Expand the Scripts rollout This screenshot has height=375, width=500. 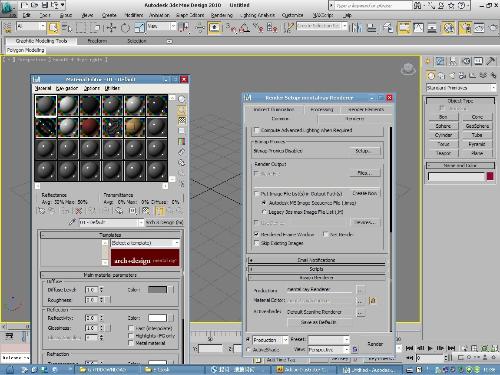click(316, 269)
